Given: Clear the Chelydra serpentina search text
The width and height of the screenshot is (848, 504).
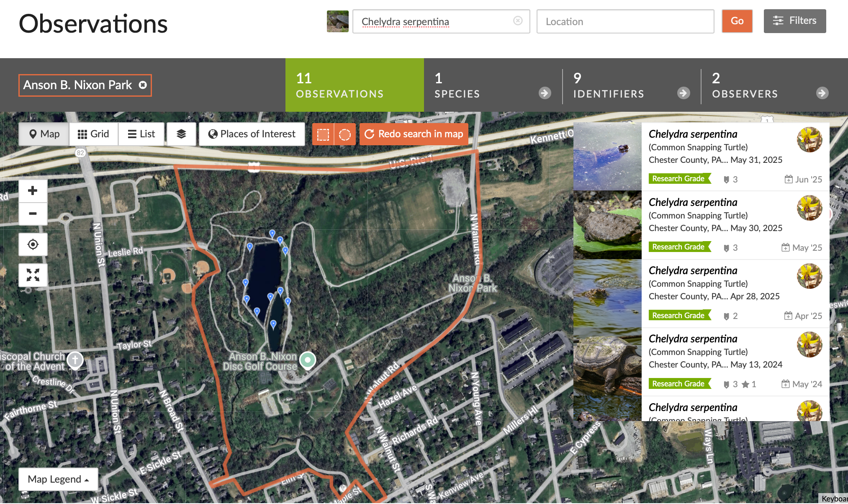Looking at the screenshot, I should click(518, 21).
